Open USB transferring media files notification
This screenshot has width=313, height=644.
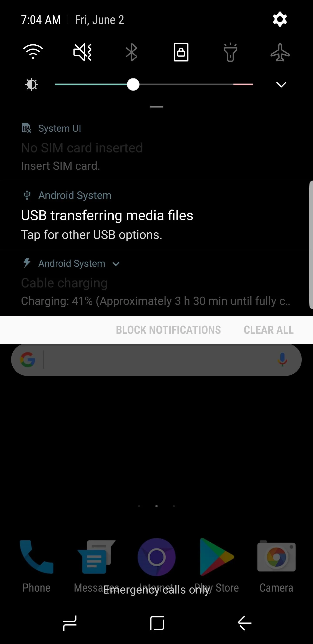click(x=154, y=215)
